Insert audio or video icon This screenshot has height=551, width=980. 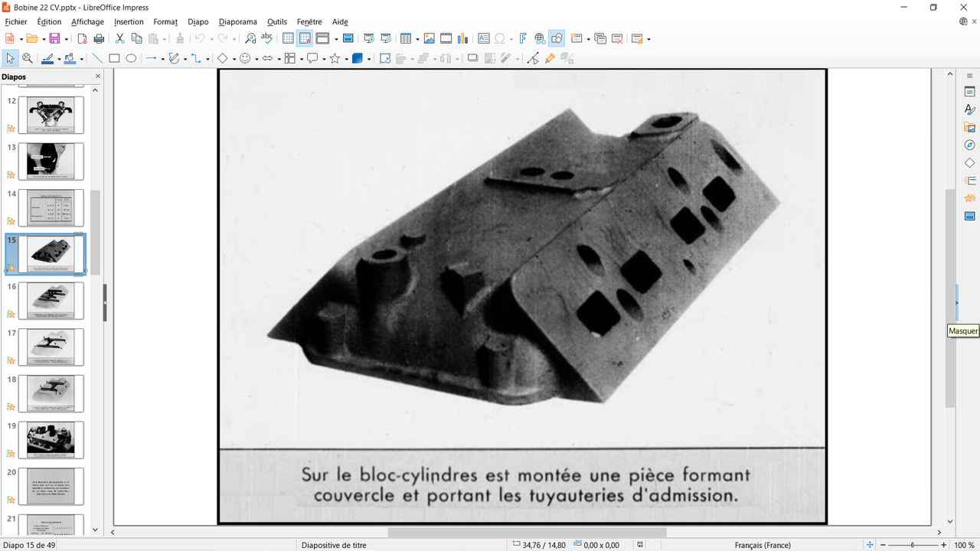[446, 38]
